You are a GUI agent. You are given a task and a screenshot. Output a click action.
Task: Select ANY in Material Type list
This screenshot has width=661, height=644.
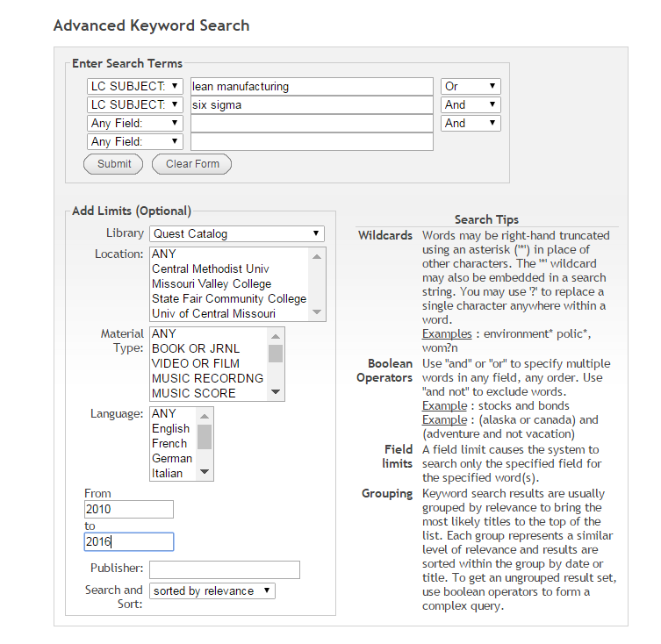click(x=209, y=333)
